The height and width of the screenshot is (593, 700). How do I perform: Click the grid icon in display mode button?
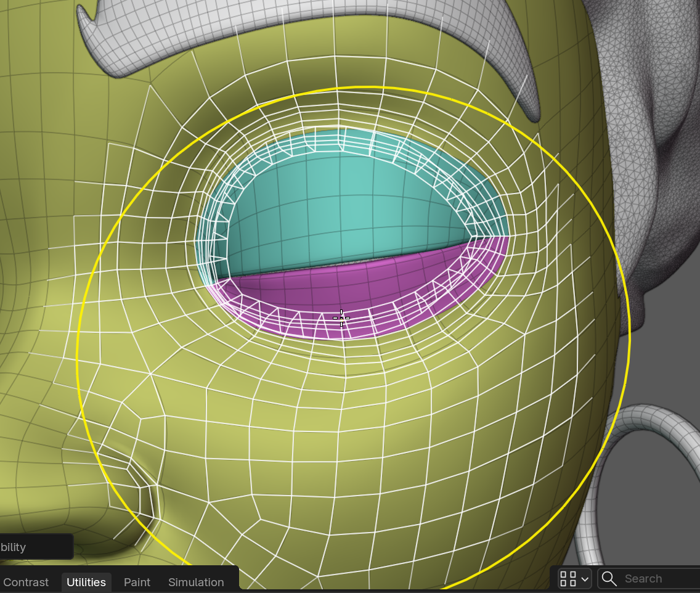pyautogui.click(x=568, y=578)
